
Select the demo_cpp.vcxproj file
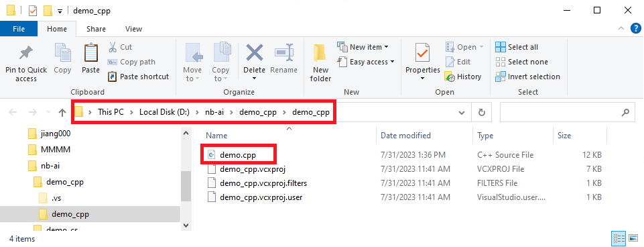tap(253, 168)
